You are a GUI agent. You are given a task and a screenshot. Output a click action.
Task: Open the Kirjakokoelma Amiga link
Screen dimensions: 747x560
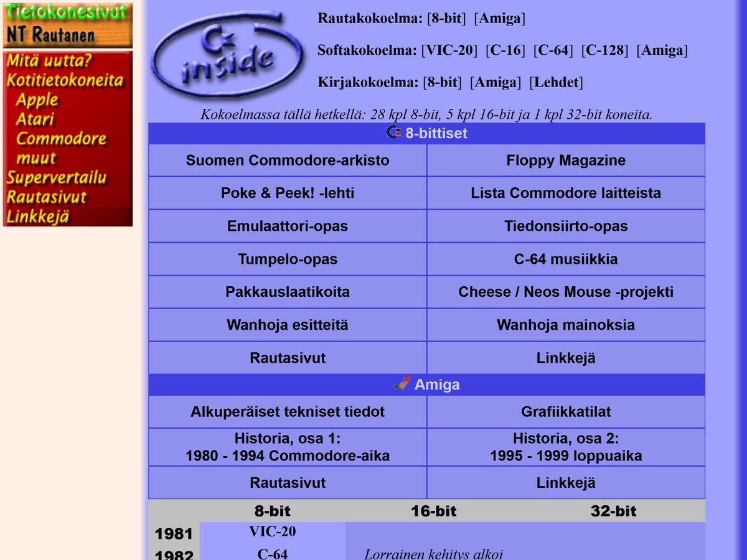(496, 82)
